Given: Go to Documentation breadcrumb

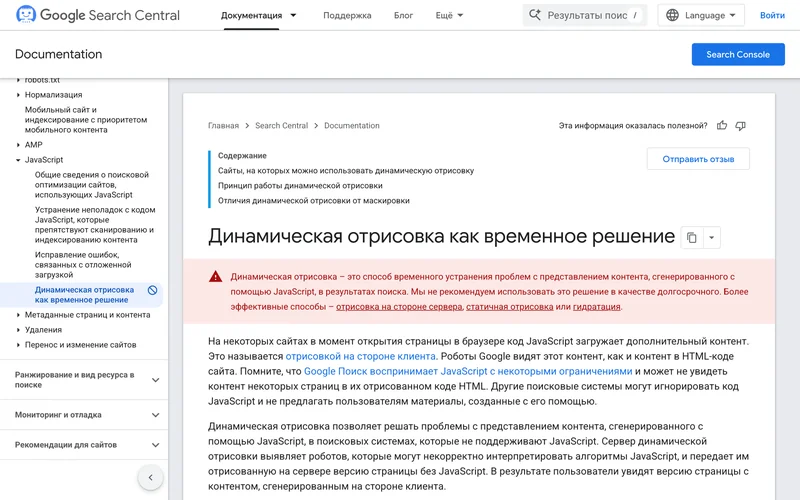Looking at the screenshot, I should point(352,126).
